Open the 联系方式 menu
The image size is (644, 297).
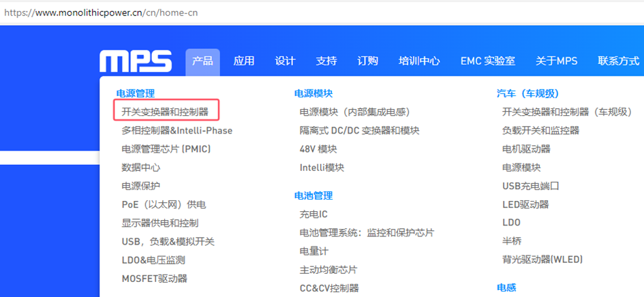tap(619, 61)
